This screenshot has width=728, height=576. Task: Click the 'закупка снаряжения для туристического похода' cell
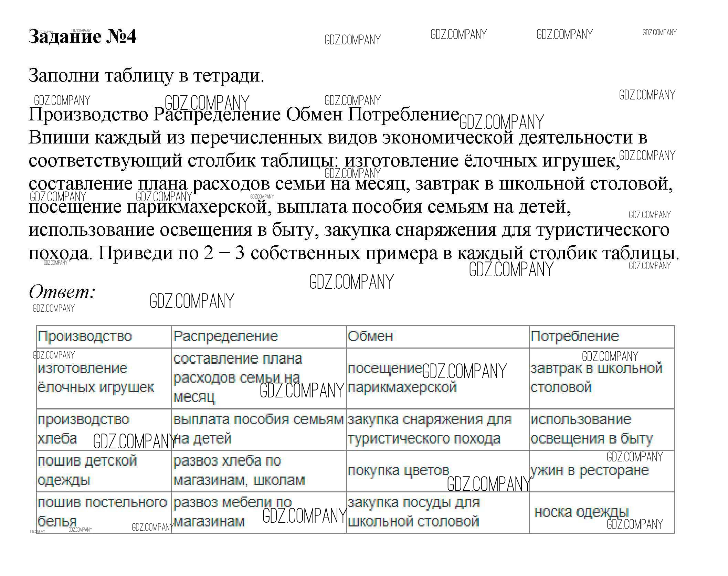coord(429,429)
